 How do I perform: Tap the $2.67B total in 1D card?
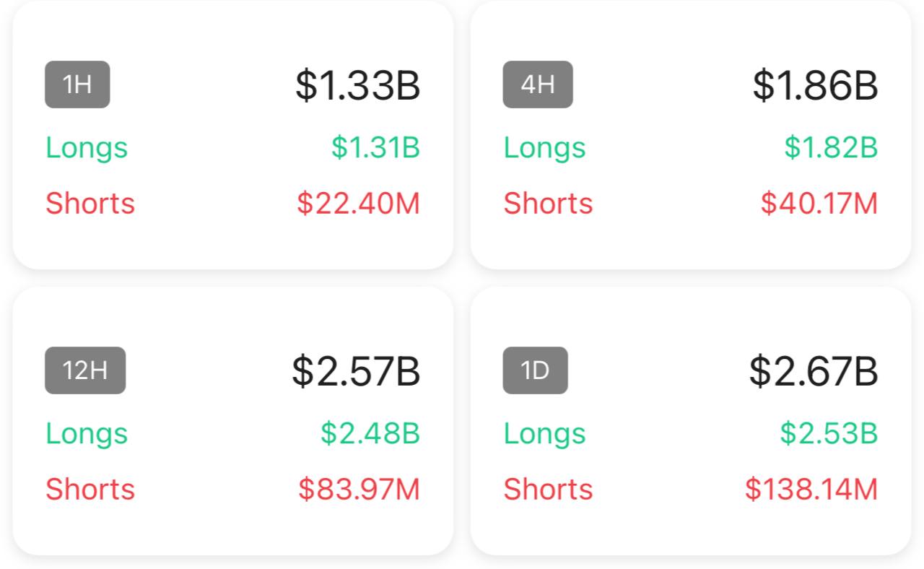click(x=814, y=371)
